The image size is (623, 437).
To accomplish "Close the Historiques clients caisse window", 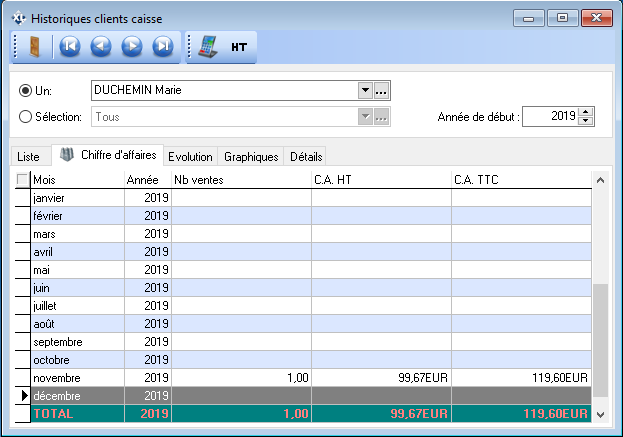I will [x=596, y=18].
